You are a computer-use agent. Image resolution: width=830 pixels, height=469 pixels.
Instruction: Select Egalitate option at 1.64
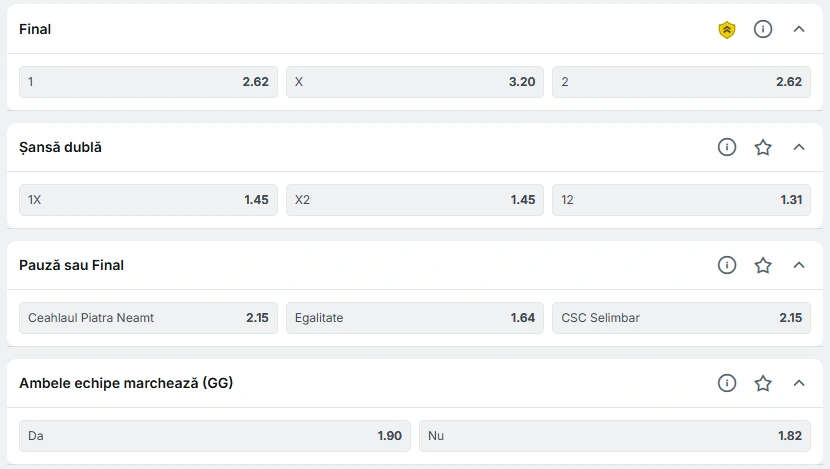click(x=415, y=318)
